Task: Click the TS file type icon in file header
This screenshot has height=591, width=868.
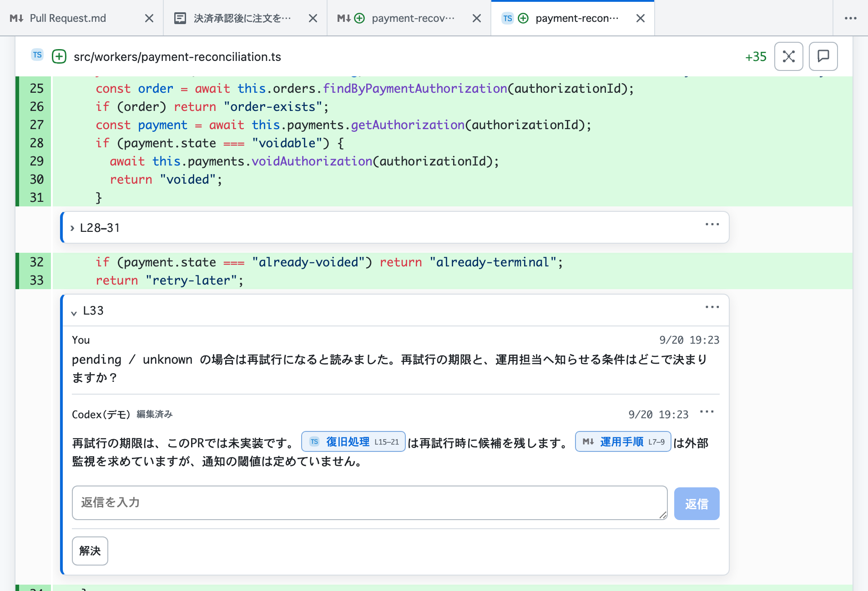Action: (37, 55)
